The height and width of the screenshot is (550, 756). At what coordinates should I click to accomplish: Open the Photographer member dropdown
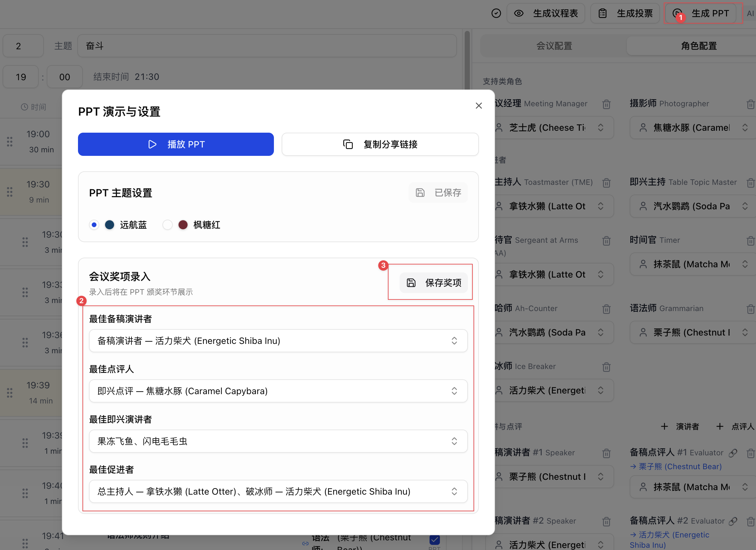[693, 127]
